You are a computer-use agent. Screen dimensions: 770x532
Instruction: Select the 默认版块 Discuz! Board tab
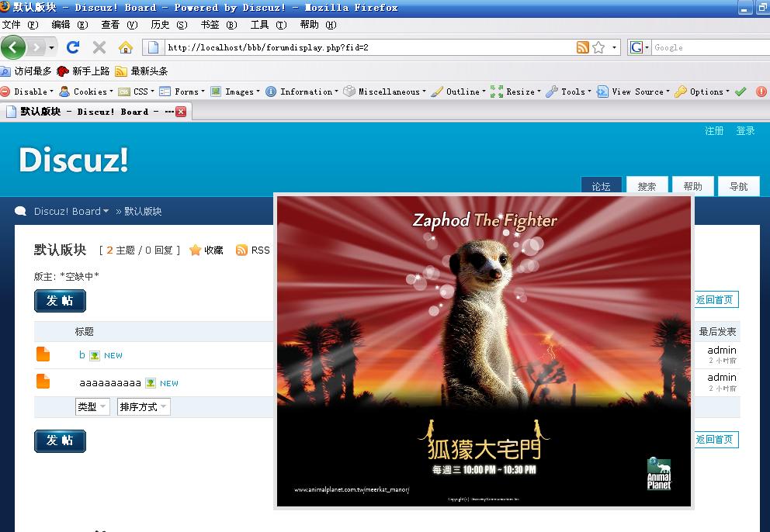point(96,112)
